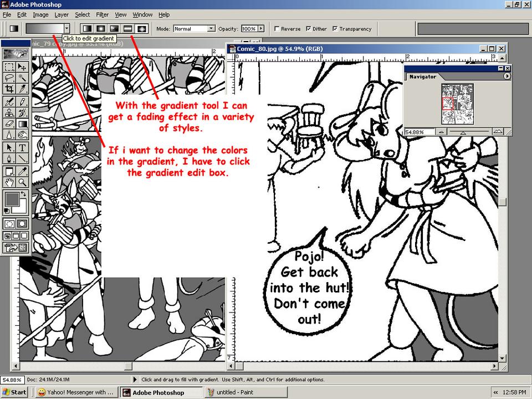Switch to Full Screen Mode
532x399 pixels.
click(x=24, y=236)
